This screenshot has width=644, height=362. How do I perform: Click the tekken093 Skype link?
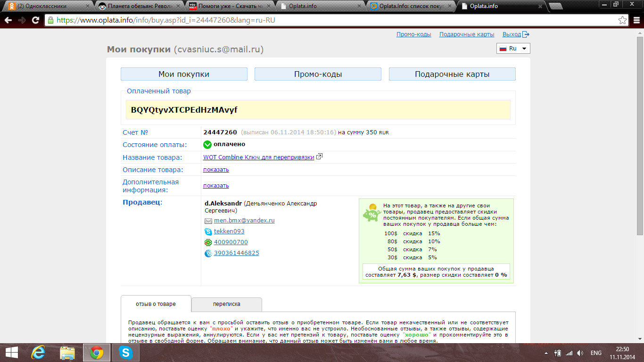pos(229,231)
